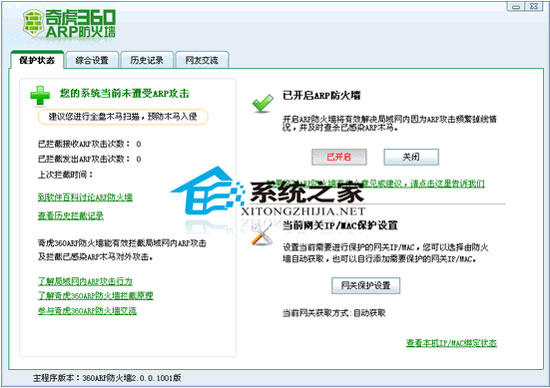Viewport: 550px width, 388px height.
Task: Click the green checkmark firewall enabled icon
Action: coord(263,103)
